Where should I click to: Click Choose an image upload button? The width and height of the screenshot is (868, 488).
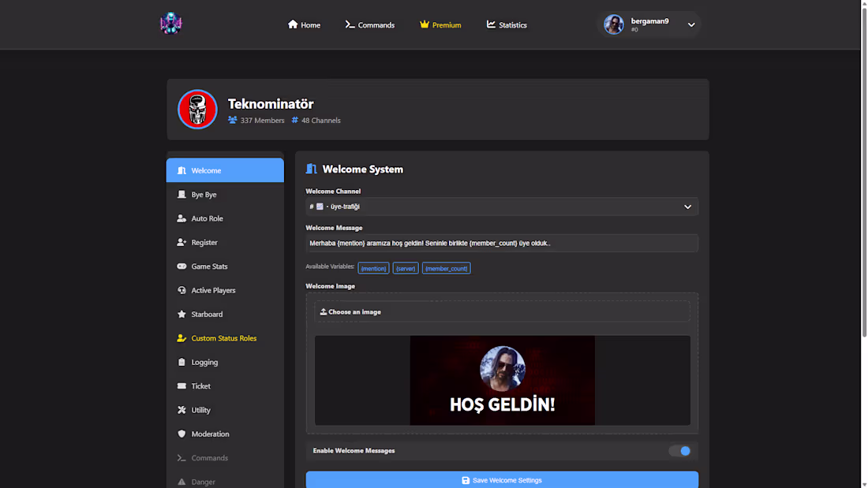point(502,312)
